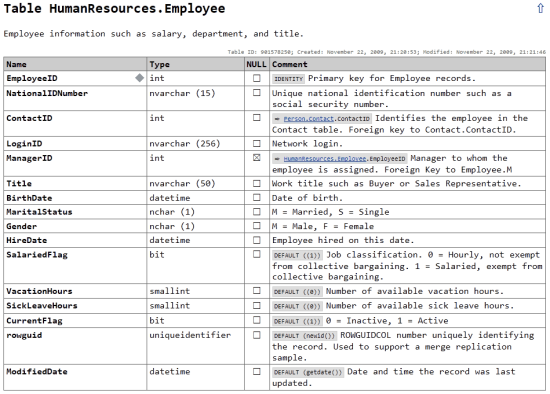Open the HumanResources.Employee.EmployeeID link
The image size is (550, 394).
(344, 159)
